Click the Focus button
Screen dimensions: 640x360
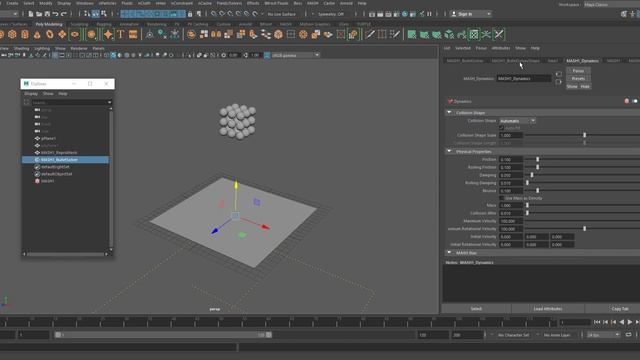click(578, 71)
